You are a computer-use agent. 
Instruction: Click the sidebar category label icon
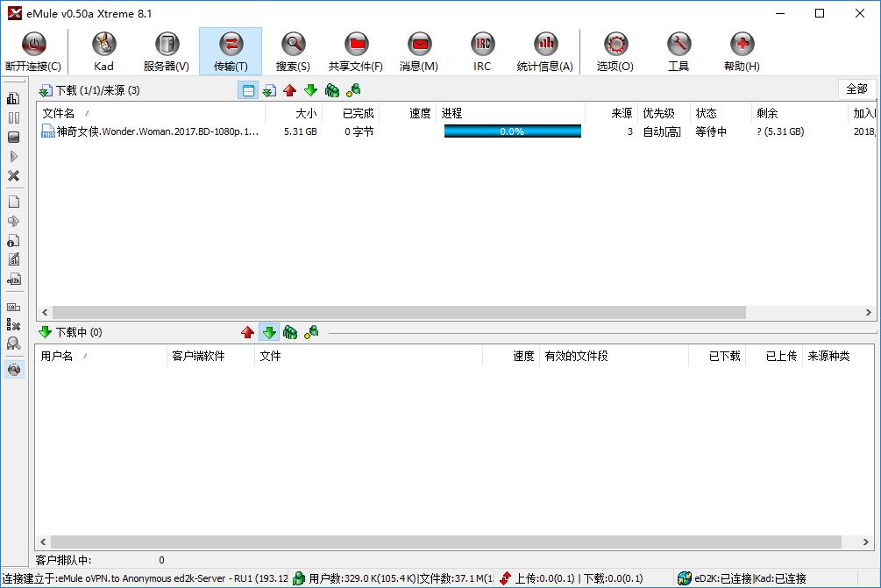point(13,307)
